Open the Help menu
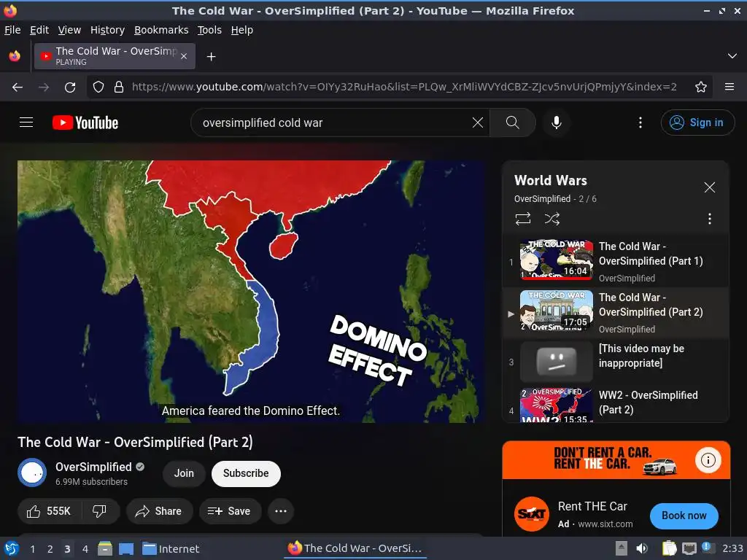 tap(242, 30)
